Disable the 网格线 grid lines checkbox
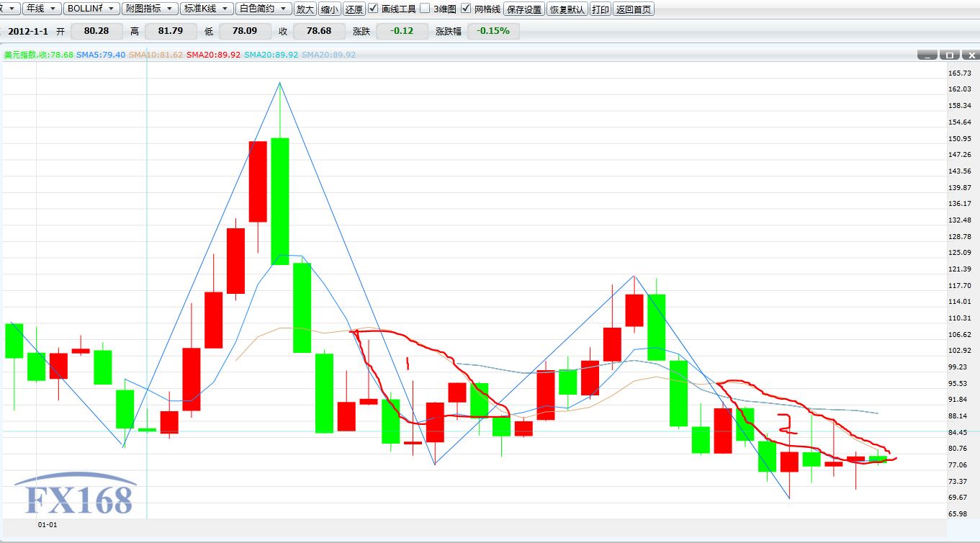980x543 pixels. click(466, 9)
